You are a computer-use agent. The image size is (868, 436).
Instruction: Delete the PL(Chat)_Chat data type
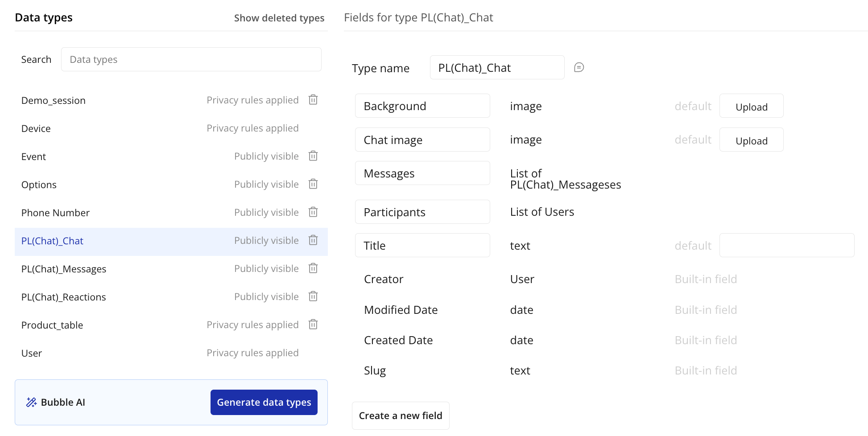point(313,240)
